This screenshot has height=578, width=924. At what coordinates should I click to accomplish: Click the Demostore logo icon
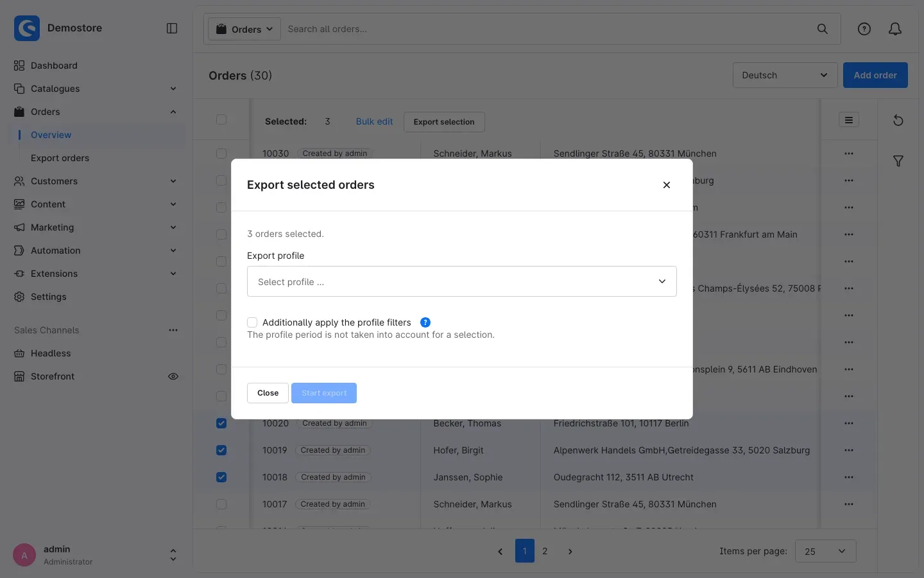click(27, 28)
